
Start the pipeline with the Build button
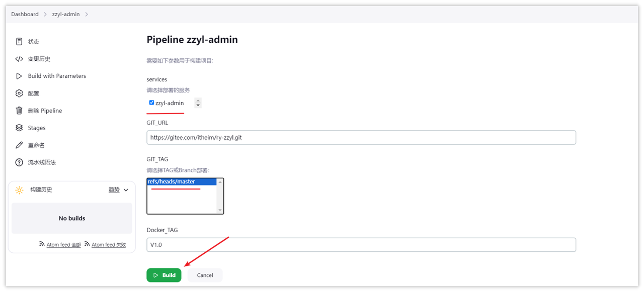point(164,275)
